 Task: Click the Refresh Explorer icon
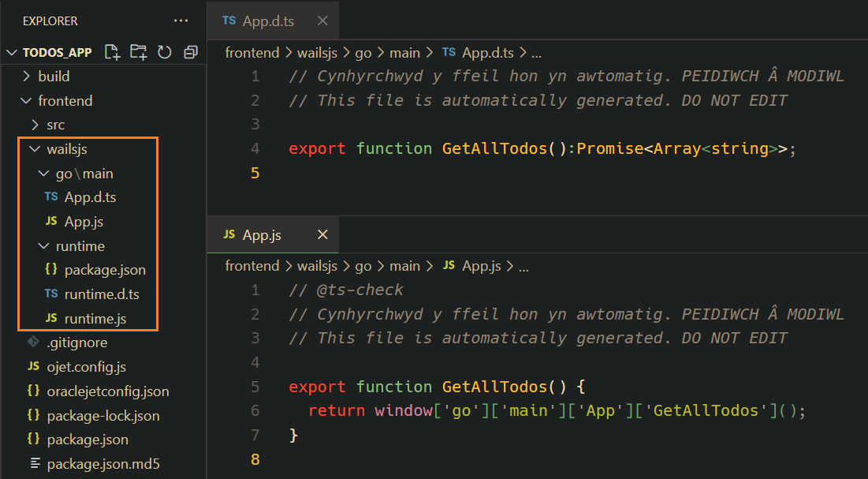164,52
